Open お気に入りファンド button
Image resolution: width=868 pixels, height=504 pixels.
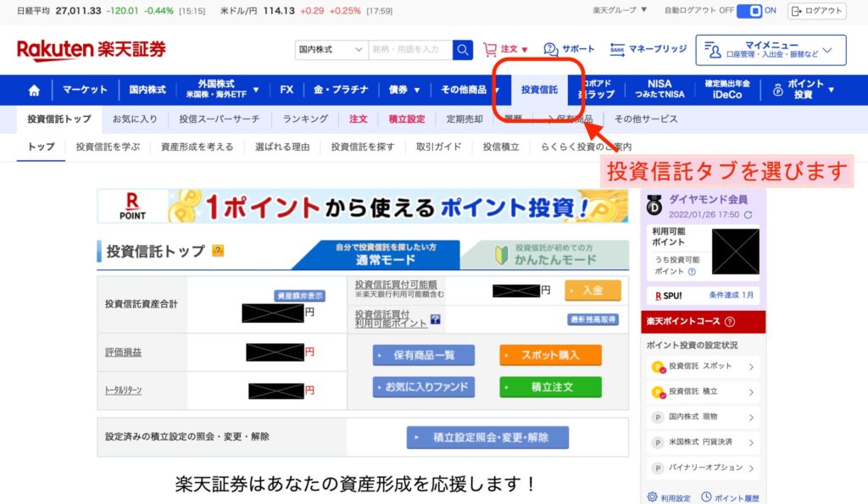(x=424, y=387)
